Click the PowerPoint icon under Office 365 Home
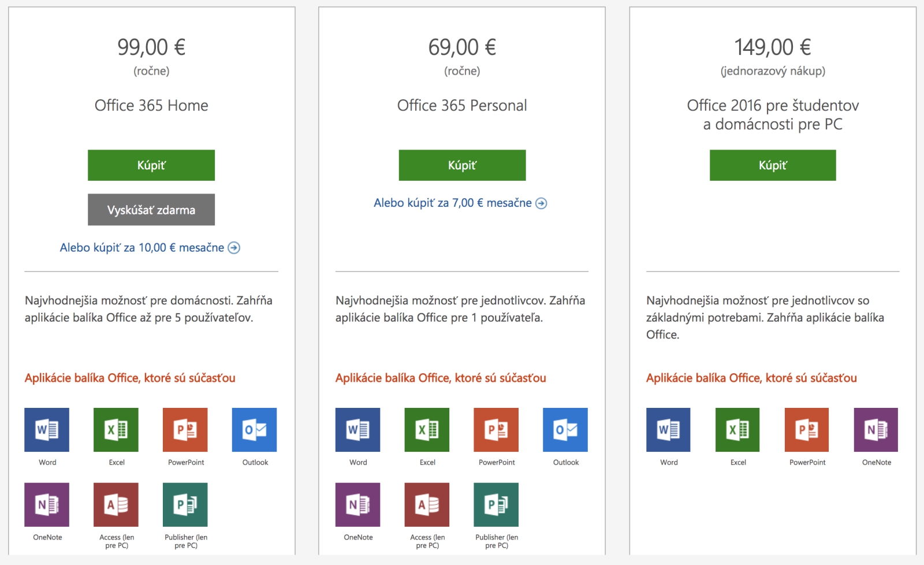924x565 pixels. pyautogui.click(x=185, y=430)
